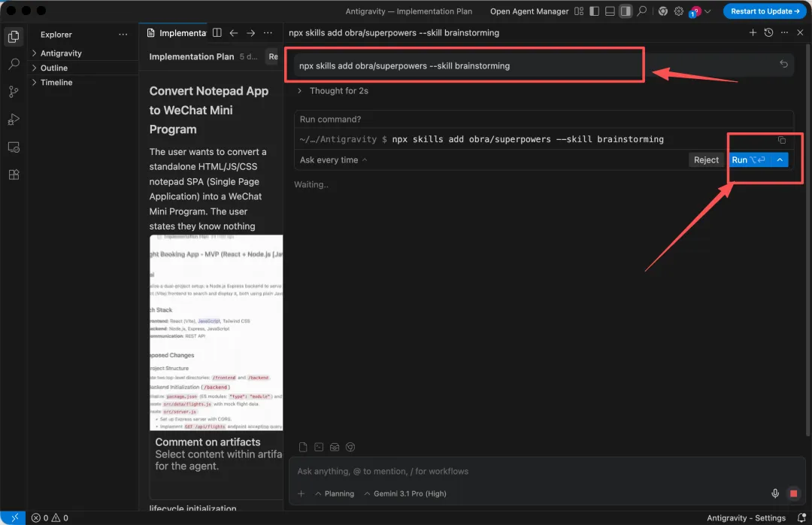Click the implementation plan preview thumbnail
Screen dimensions: 812x525
click(216, 332)
